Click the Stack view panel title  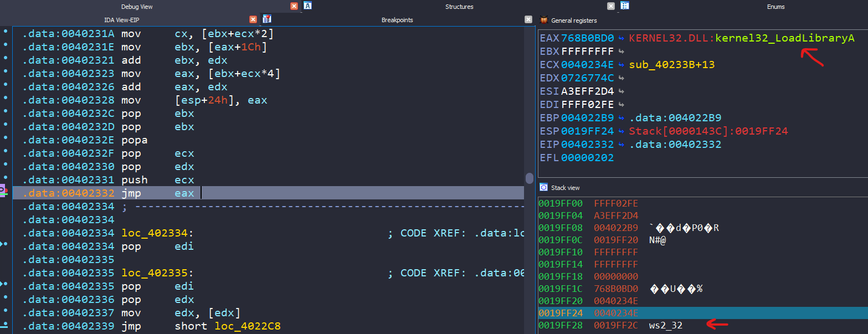tap(566, 188)
